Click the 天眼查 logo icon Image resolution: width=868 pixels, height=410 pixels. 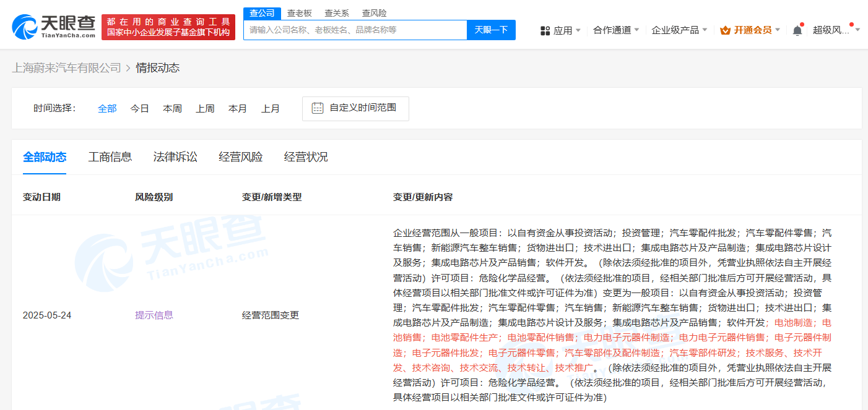pos(25,27)
